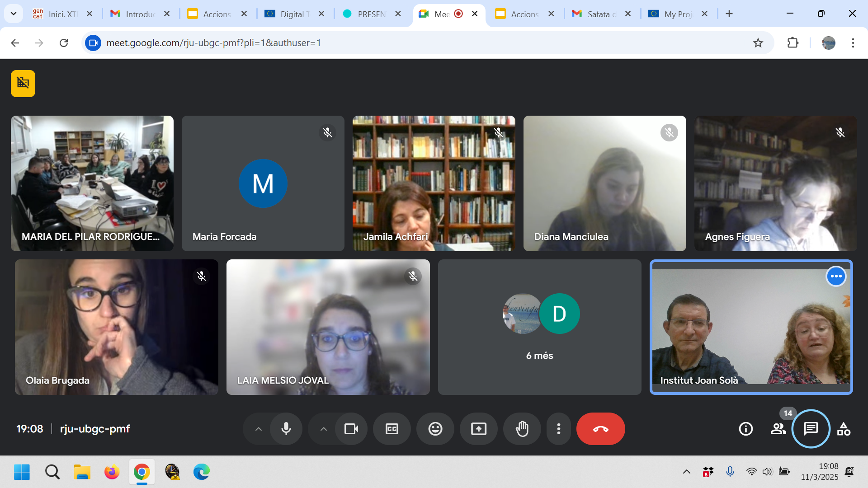
Task: Open more options three-dot menu
Action: [x=559, y=429]
